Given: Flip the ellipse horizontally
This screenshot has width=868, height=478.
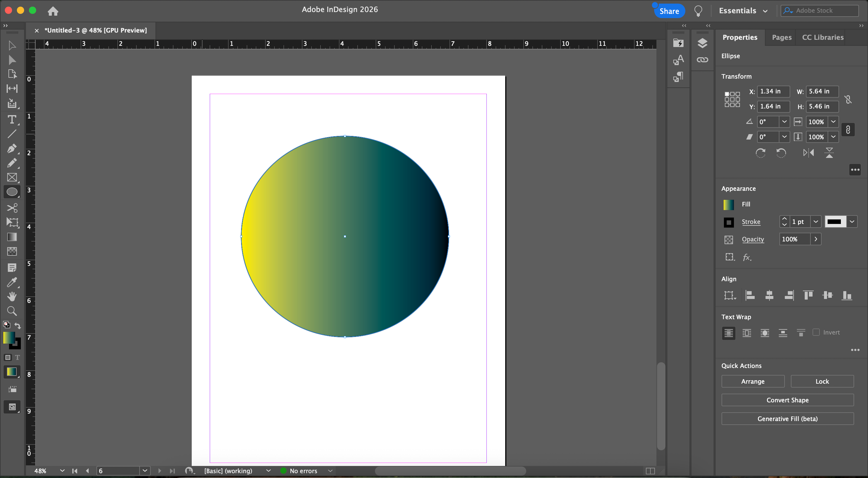Looking at the screenshot, I should click(x=808, y=153).
